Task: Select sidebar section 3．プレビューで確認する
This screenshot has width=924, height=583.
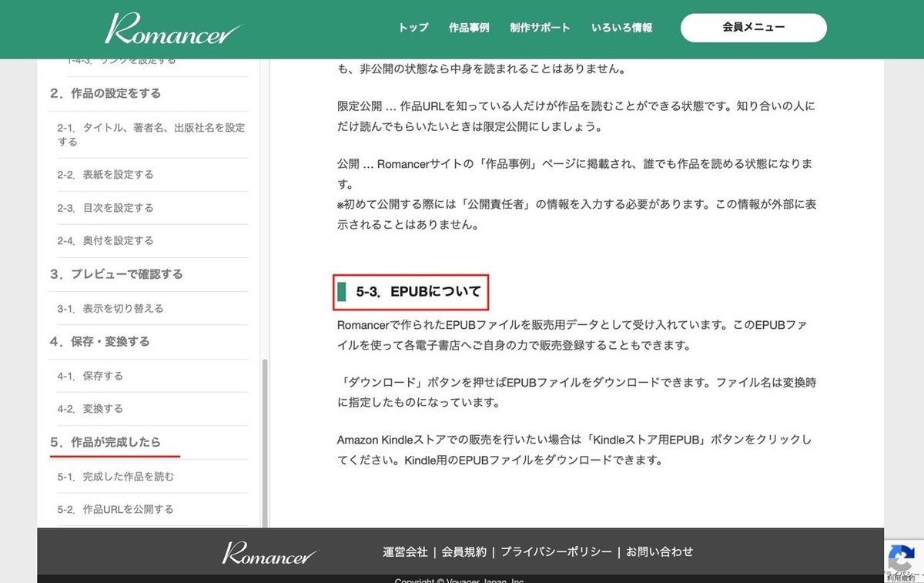Action: [116, 274]
